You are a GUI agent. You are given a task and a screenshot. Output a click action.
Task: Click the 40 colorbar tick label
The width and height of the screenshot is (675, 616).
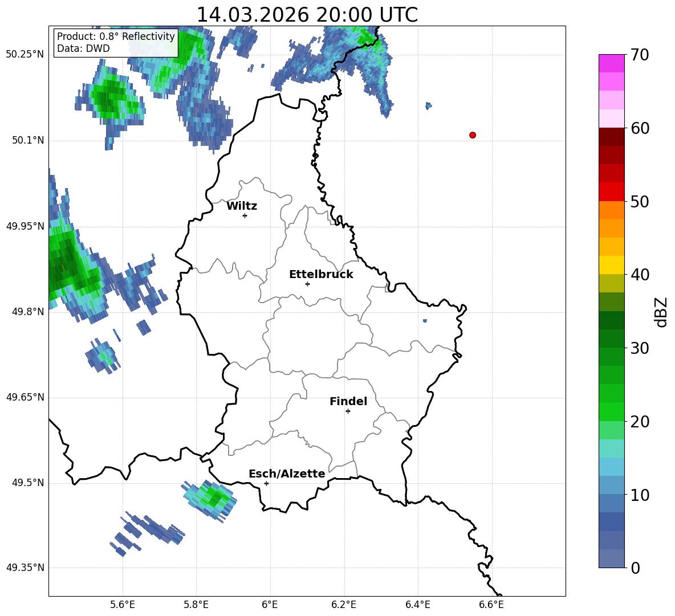click(639, 275)
